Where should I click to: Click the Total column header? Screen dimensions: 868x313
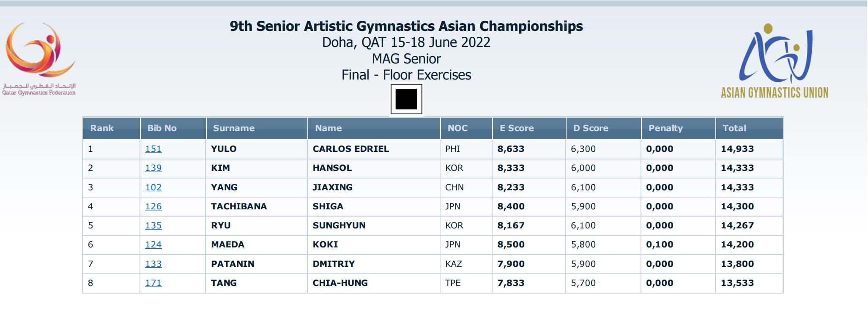[x=734, y=128]
